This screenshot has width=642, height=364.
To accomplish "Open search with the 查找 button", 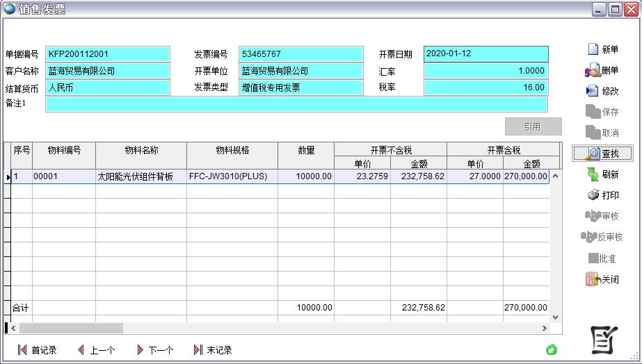I will 602,154.
